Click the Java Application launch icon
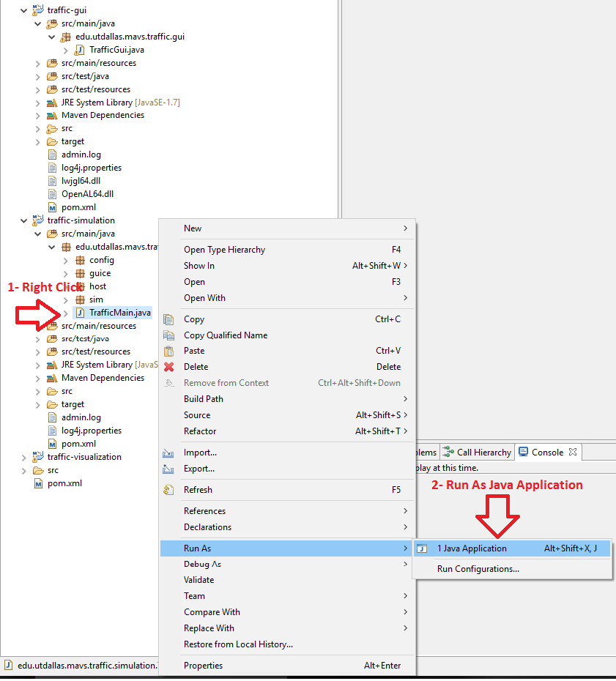The height and width of the screenshot is (681, 616). coord(422,548)
